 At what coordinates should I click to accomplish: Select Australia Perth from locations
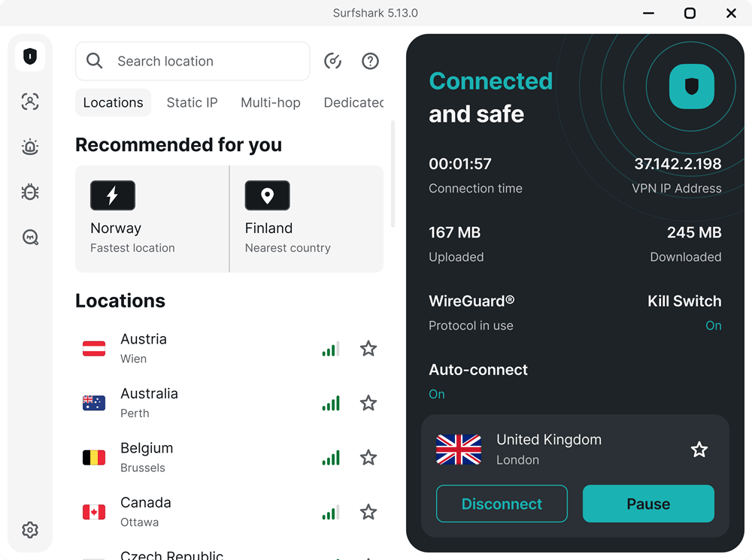tap(229, 403)
